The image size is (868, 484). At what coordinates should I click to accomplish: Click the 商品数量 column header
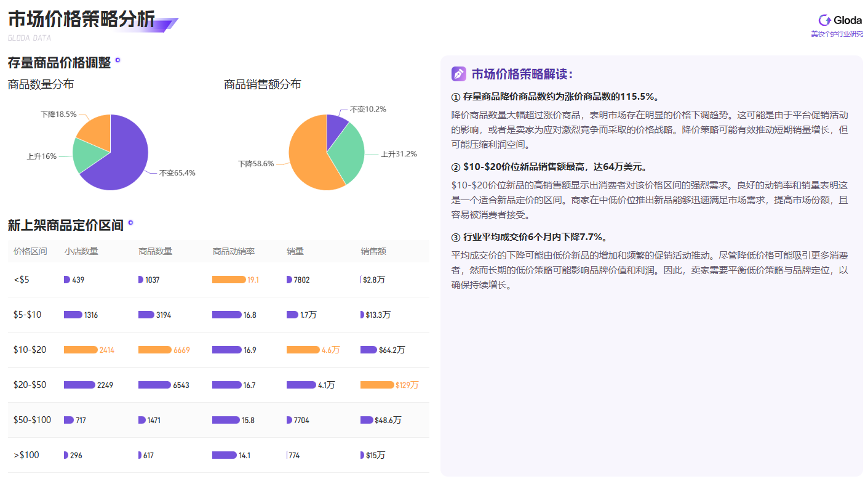[155, 251]
